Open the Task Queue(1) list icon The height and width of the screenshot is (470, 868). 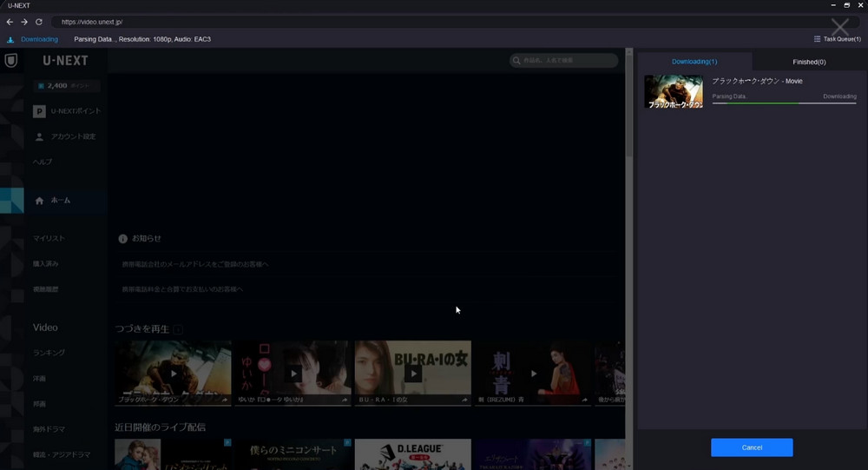(817, 39)
